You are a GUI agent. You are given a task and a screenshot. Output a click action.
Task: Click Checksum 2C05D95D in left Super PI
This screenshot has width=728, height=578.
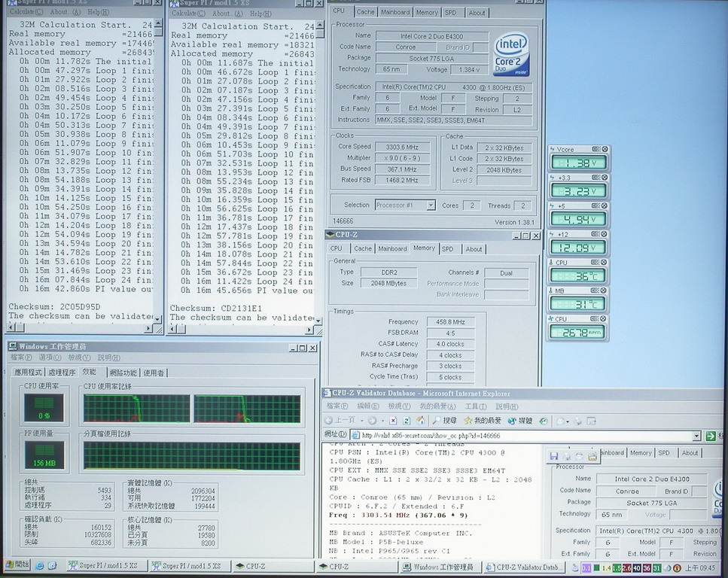[54, 307]
